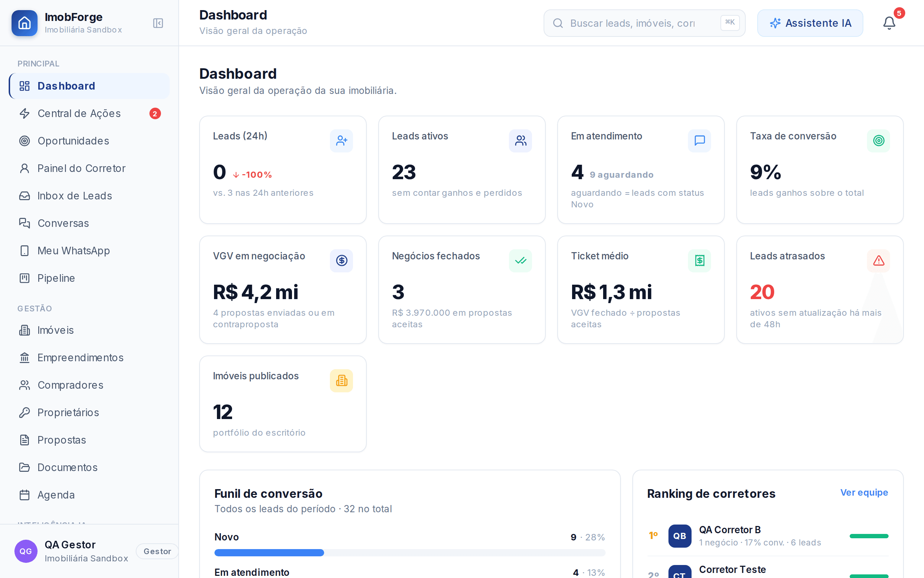Click the Taxa de conversão target icon
The image size is (924, 578).
[879, 141]
